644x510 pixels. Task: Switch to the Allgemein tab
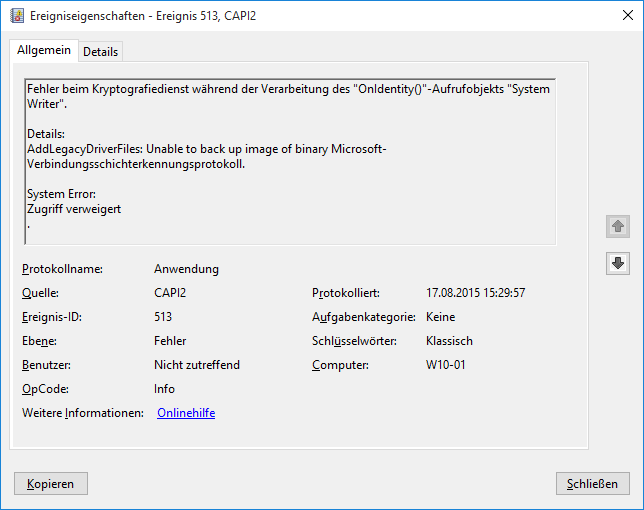click(x=44, y=50)
